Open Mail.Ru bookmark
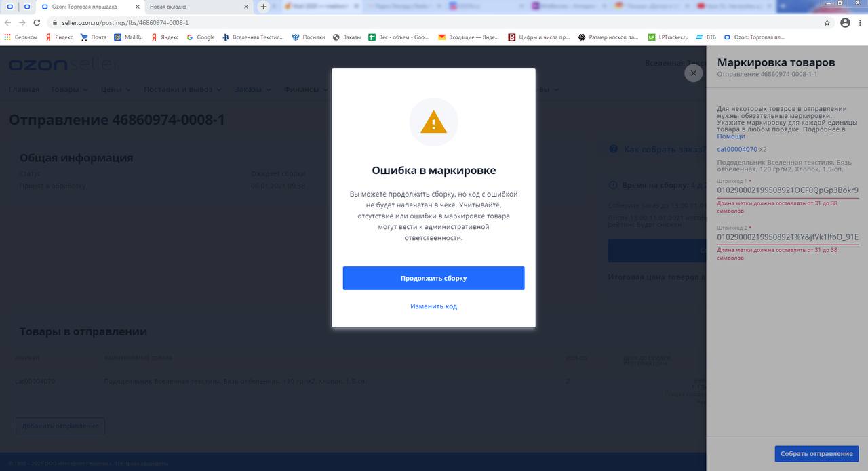 [x=127, y=37]
